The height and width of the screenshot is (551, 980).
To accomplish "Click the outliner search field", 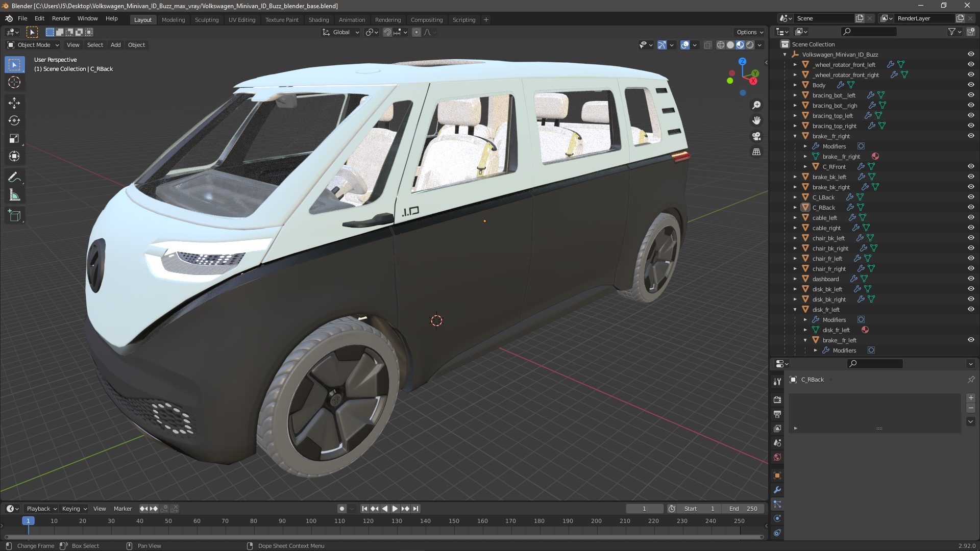I will 869,32.
